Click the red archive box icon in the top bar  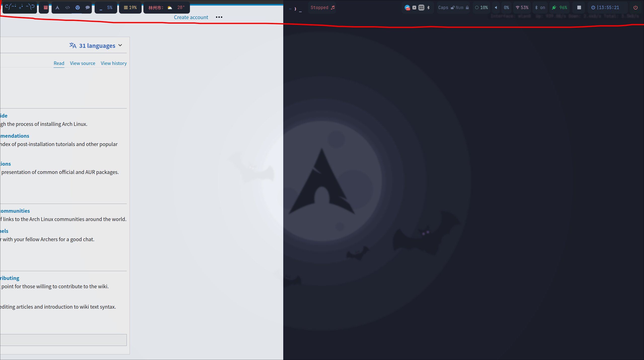(44, 8)
